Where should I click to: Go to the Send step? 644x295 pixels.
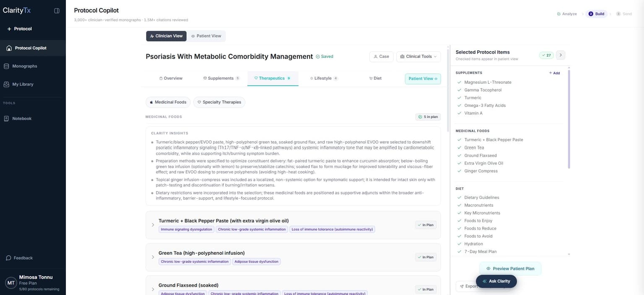(x=624, y=14)
